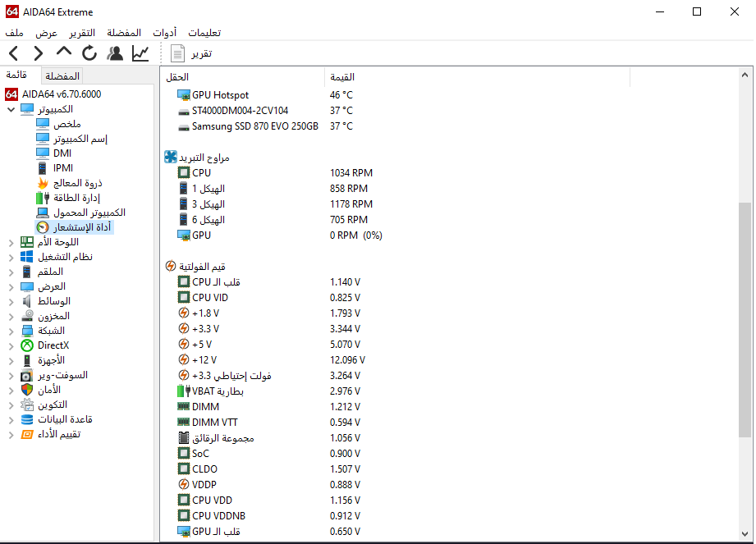Switch to the المفضلة tab in sidebar

(x=62, y=75)
